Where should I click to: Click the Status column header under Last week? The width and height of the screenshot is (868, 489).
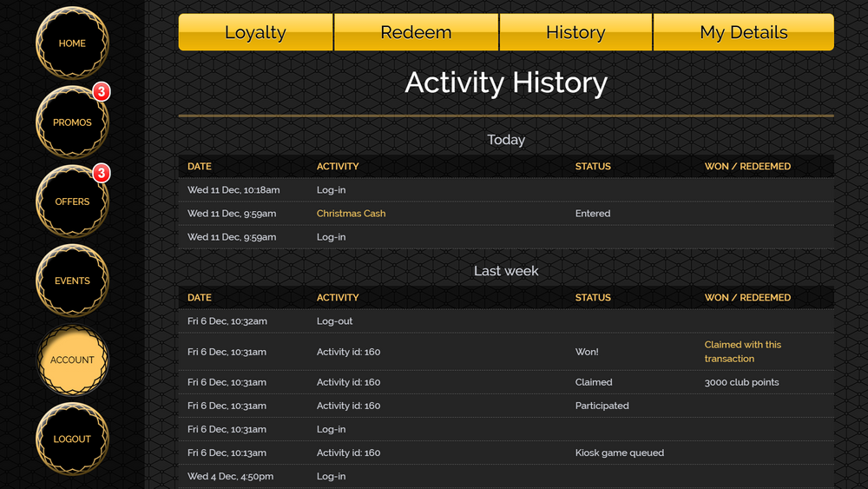tap(593, 297)
